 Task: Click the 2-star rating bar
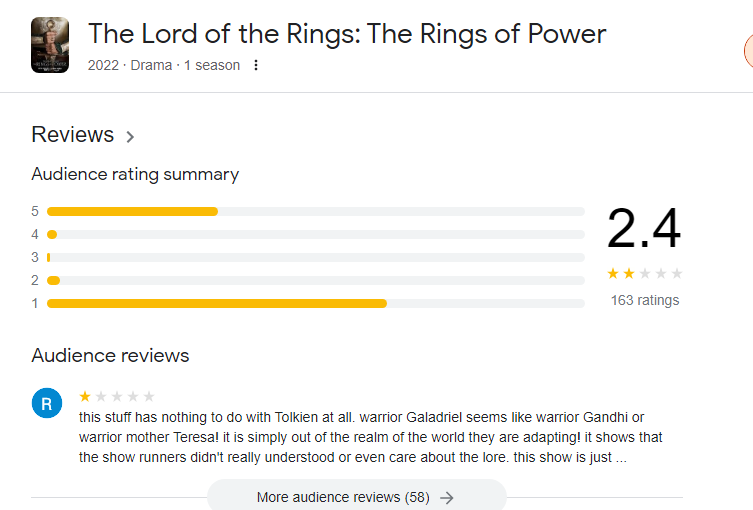tap(315, 280)
